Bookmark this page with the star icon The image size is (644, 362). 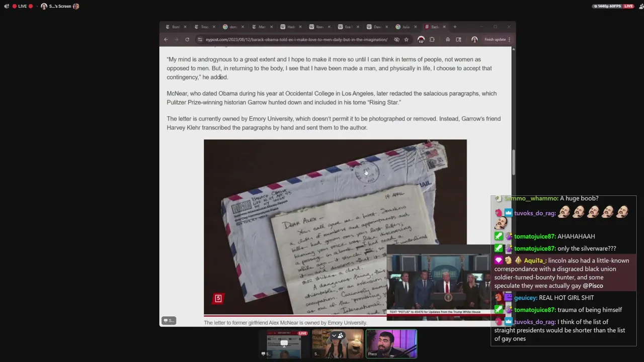click(406, 40)
